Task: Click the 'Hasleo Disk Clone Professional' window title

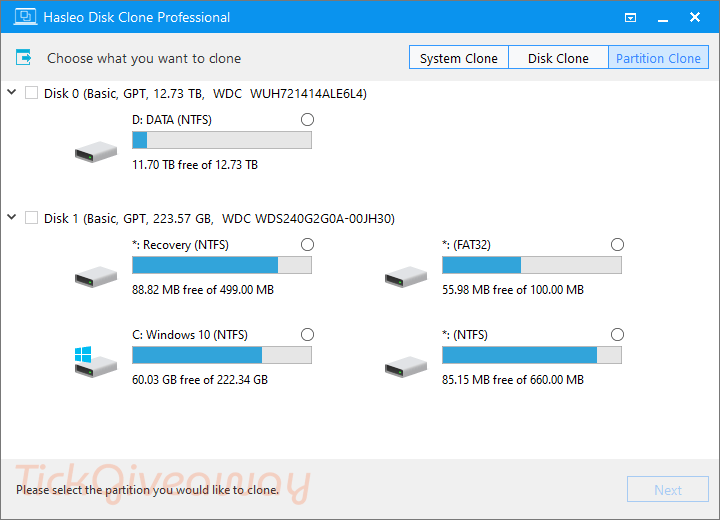Action: coord(136,17)
